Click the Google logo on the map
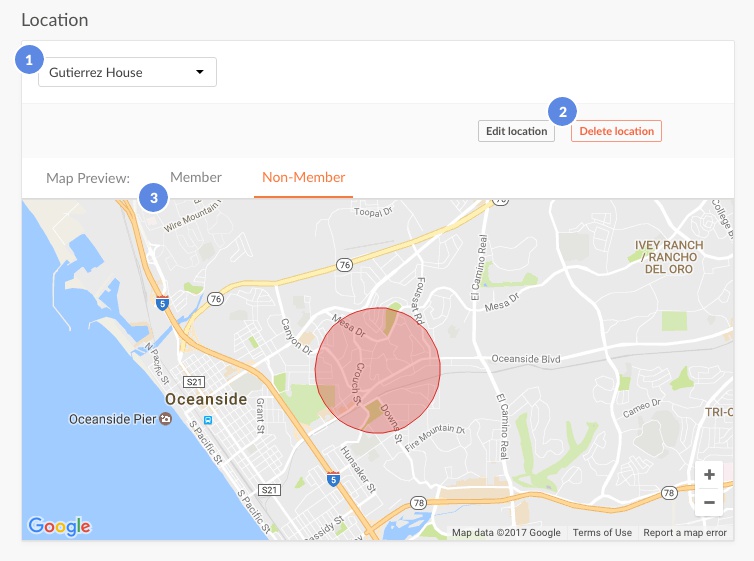754x561 pixels. click(59, 526)
